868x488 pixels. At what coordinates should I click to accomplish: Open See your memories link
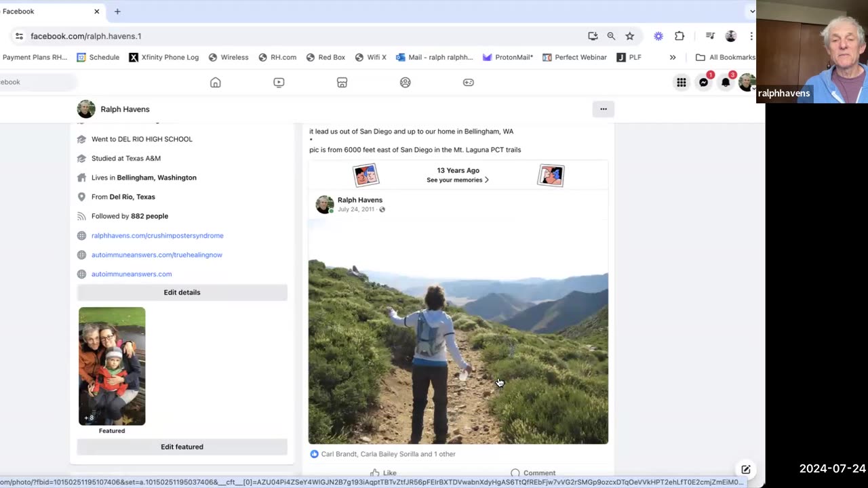coord(458,180)
